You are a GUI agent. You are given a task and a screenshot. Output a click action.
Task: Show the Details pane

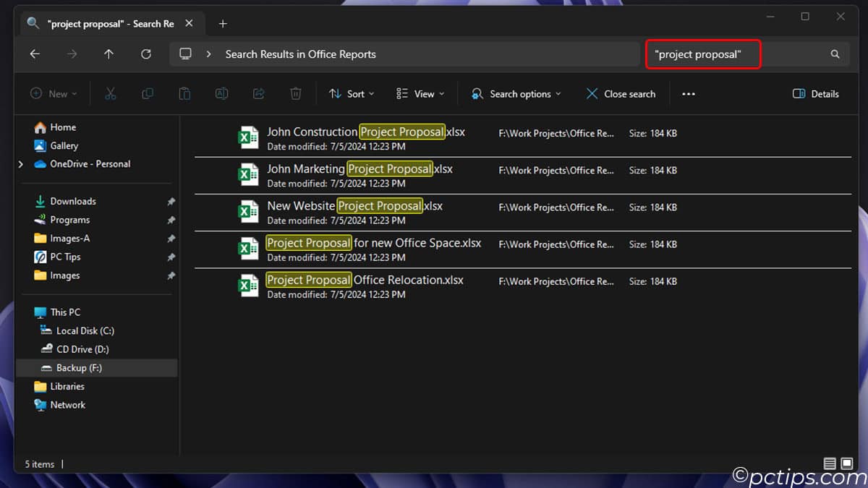pyautogui.click(x=815, y=93)
